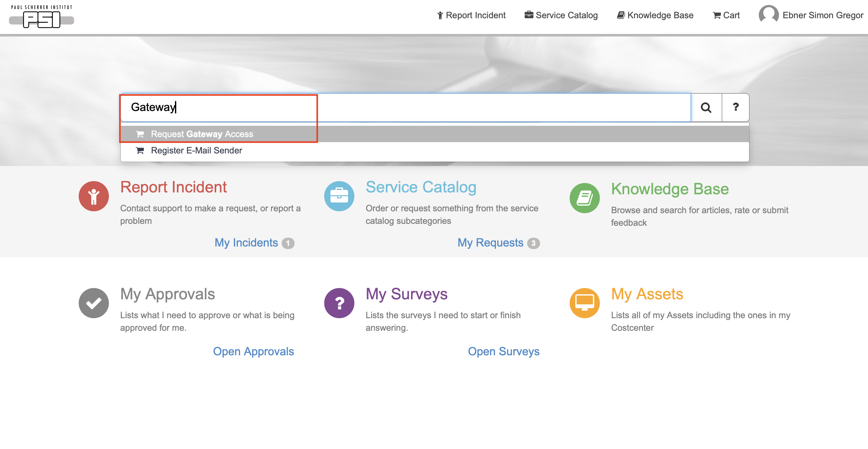Click the user avatar icon

769,15
